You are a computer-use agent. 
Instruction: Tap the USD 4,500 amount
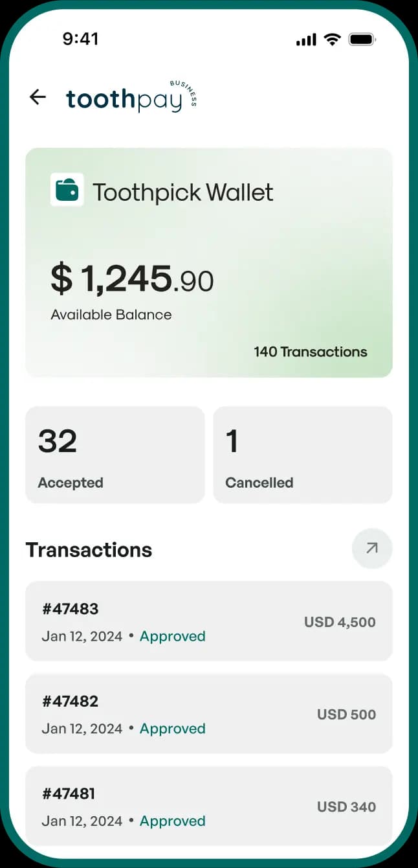340,622
